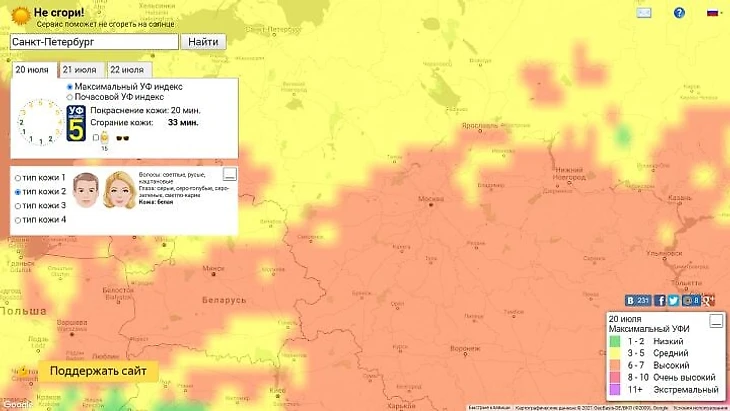The height and width of the screenshot is (411, 730).
Task: Click the Не сгори! site title
Action: pos(59,13)
